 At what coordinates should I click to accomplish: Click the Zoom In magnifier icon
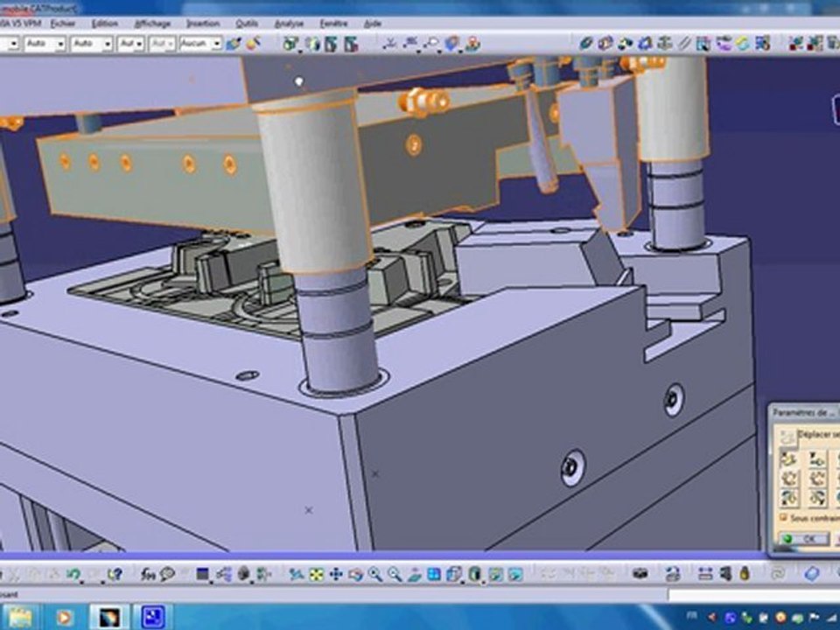(x=375, y=574)
